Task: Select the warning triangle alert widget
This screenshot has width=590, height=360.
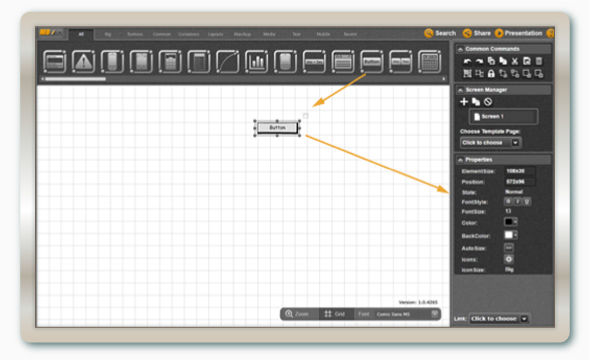Action: (83, 61)
